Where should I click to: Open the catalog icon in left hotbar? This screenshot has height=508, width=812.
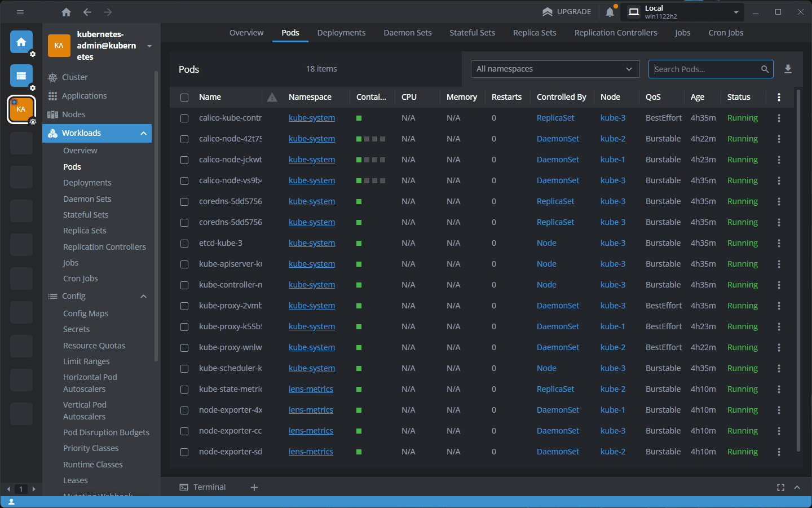click(21, 76)
